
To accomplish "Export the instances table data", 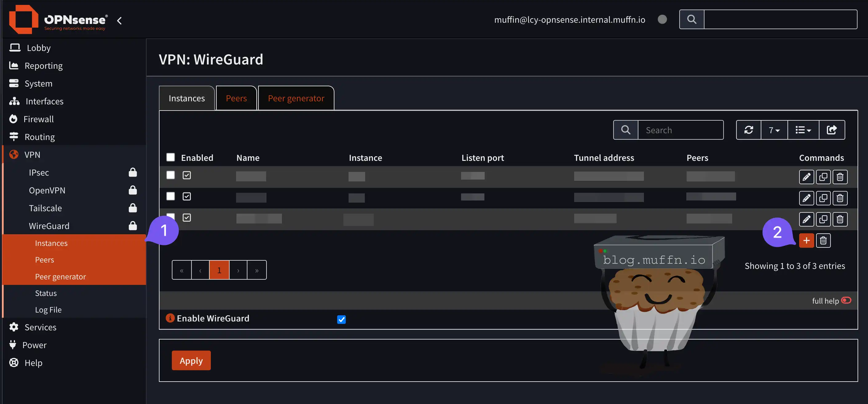I will coord(832,130).
